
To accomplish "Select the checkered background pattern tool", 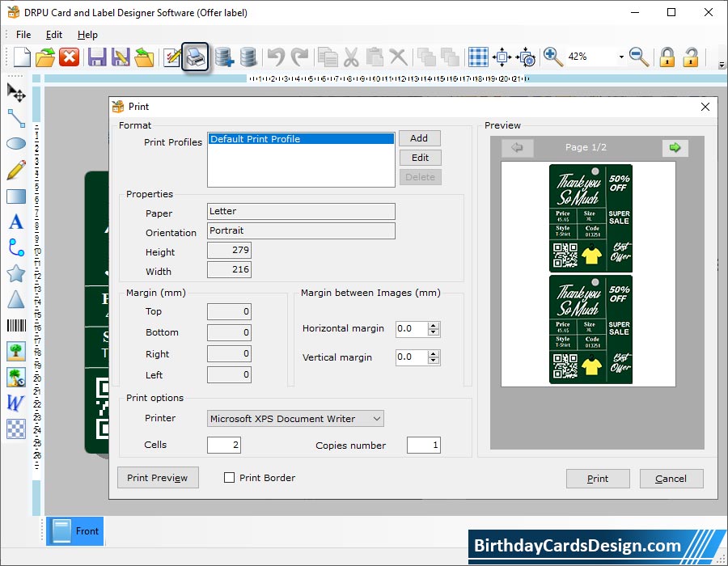I will click(16, 429).
